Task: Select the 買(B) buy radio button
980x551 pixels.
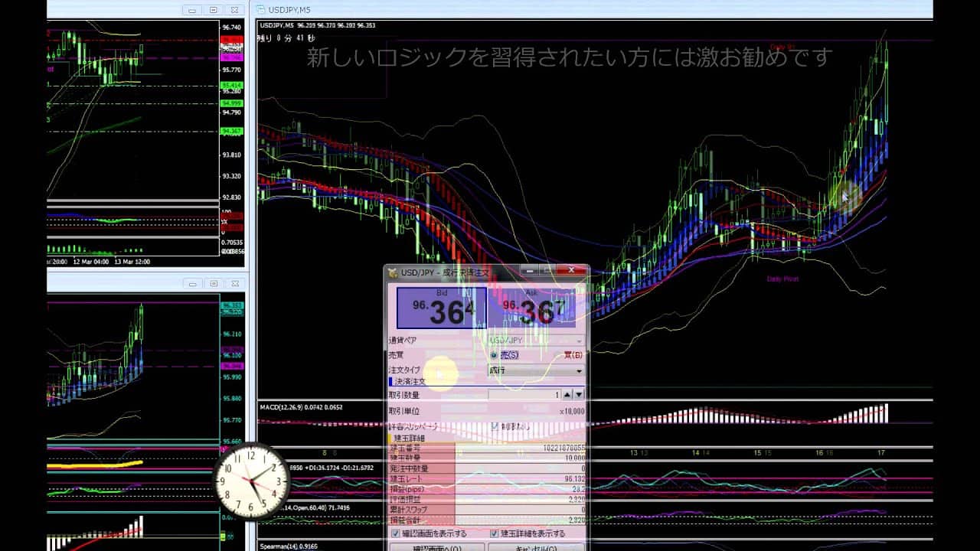Action: 573,354
